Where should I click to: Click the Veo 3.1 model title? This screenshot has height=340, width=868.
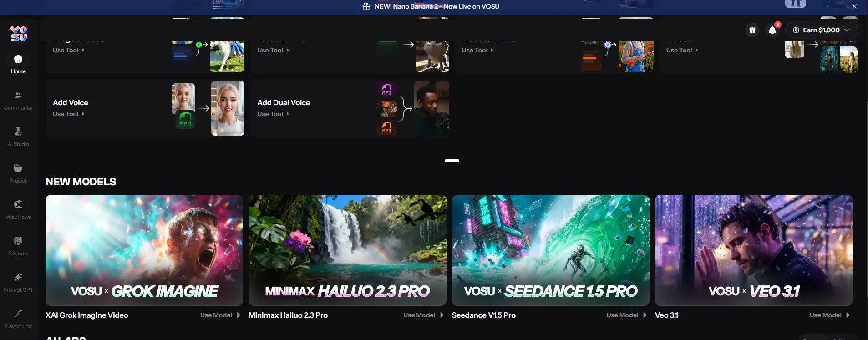click(666, 315)
